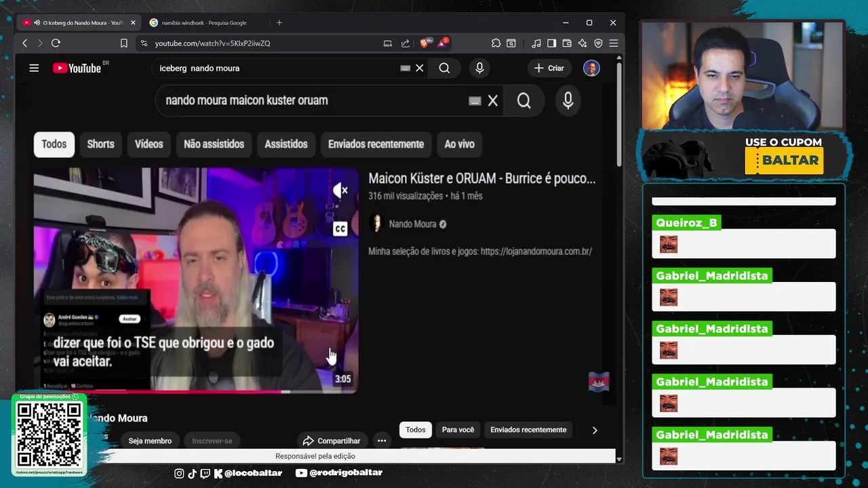Image resolution: width=868 pixels, height=488 pixels.
Task: Select the Assistidos filter chip
Action: pyautogui.click(x=285, y=144)
